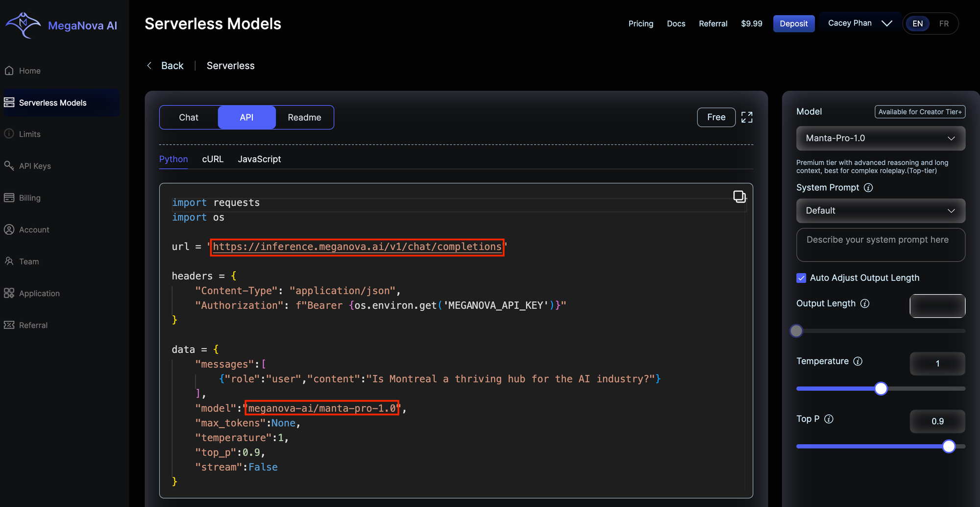Screen dimensions: 980x507
Task: Select the EN language option
Action: coord(917,24)
